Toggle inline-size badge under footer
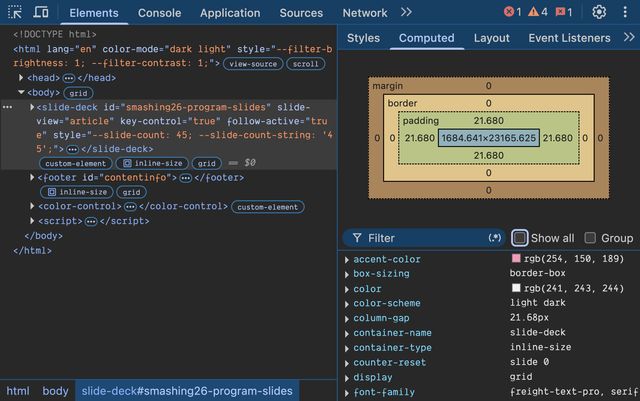The height and width of the screenshot is (401, 640). pyautogui.click(x=77, y=192)
